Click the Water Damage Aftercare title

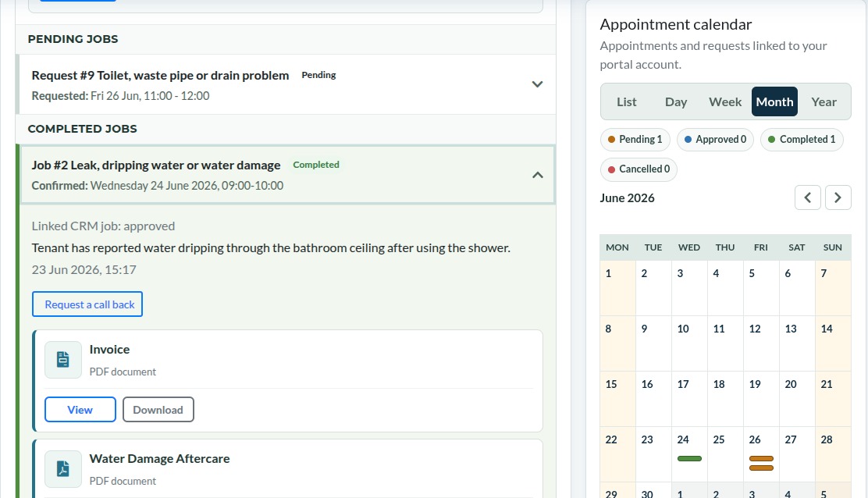[159, 459]
